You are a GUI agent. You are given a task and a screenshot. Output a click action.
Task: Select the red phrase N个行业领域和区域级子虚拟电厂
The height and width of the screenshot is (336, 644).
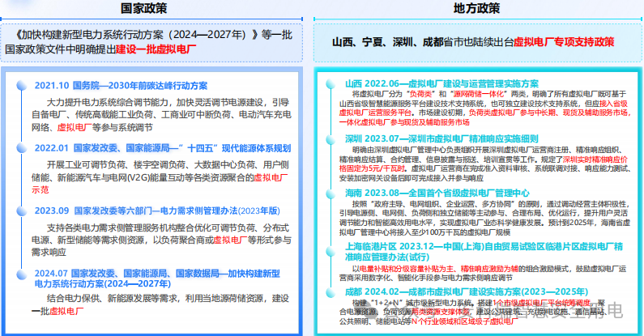(x=464, y=321)
